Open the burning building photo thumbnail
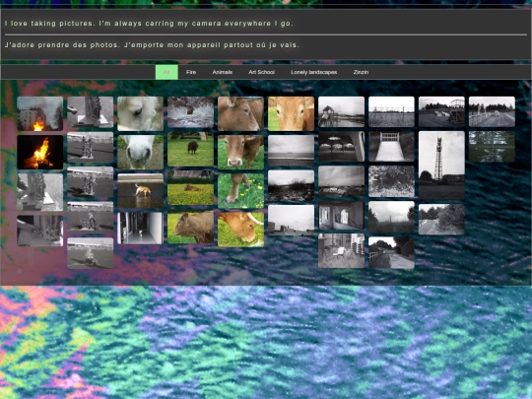 coord(40,113)
